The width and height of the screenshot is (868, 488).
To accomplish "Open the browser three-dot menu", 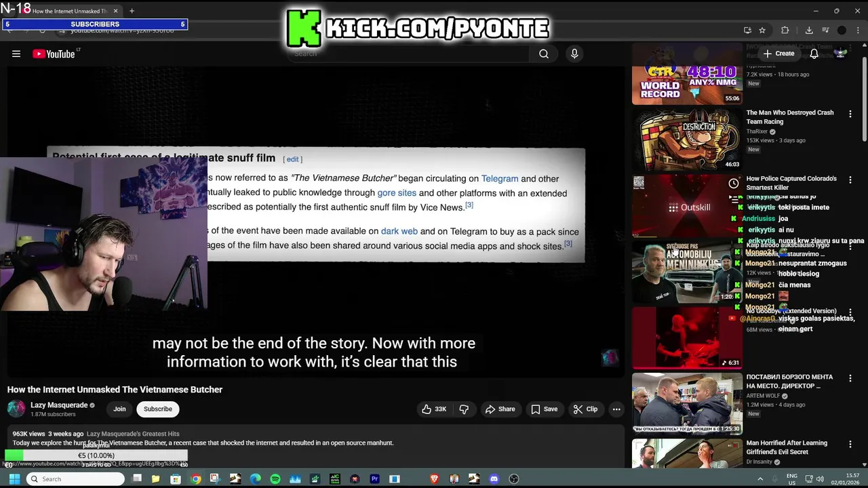I will coord(857,30).
